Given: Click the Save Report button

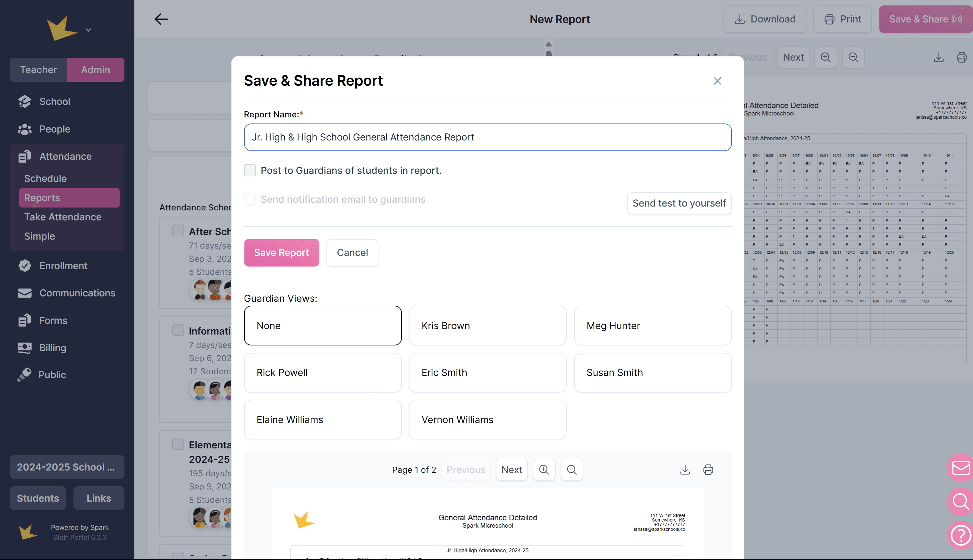Looking at the screenshot, I should (282, 253).
